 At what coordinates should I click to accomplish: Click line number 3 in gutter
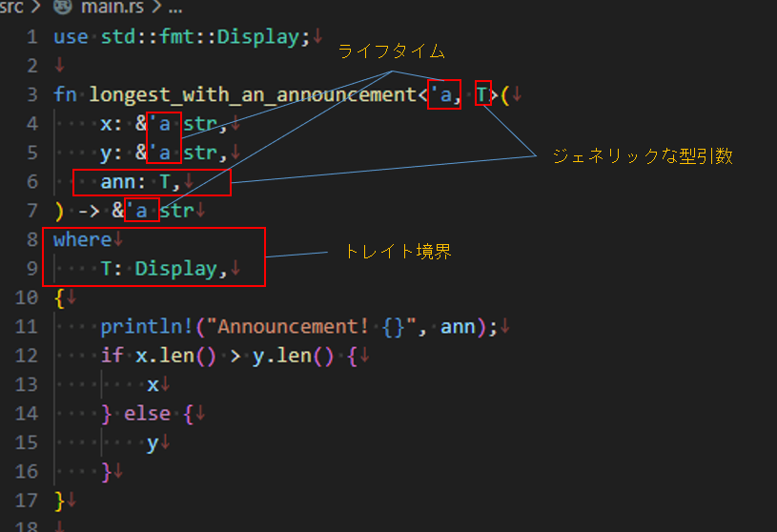[x=32, y=94]
